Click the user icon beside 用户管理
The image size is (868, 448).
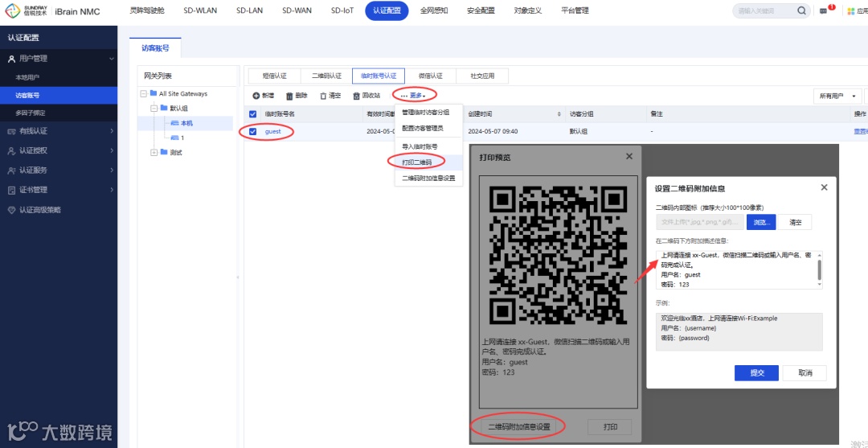click(x=11, y=59)
